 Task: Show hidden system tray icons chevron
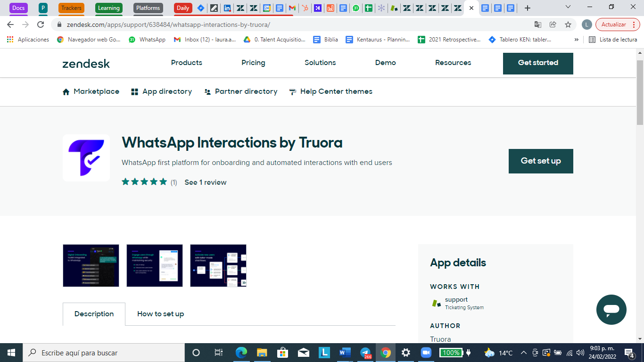pyautogui.click(x=523, y=353)
